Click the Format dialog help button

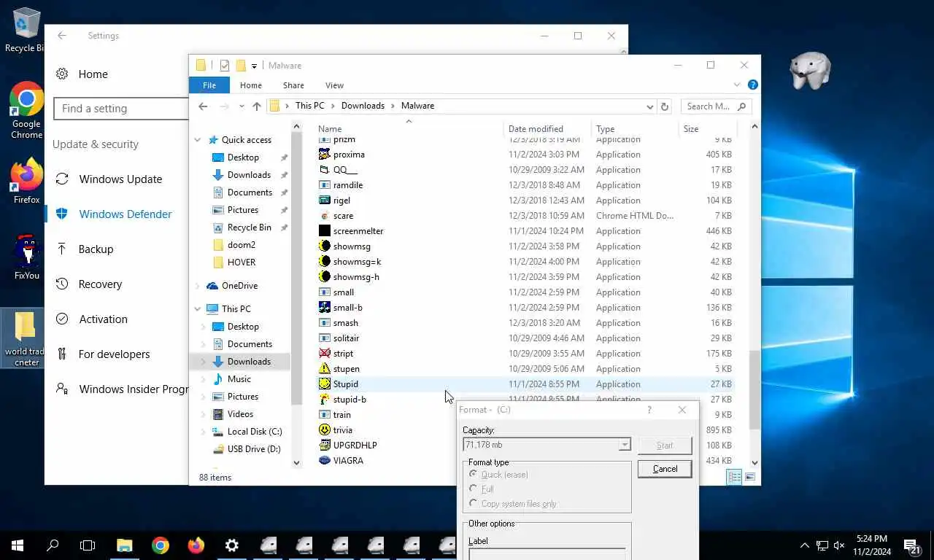click(649, 410)
